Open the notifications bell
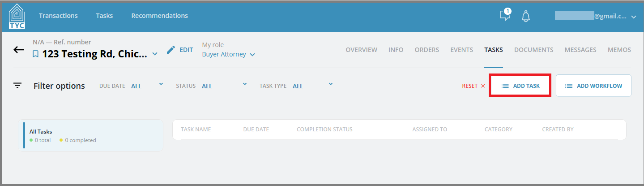 [526, 16]
